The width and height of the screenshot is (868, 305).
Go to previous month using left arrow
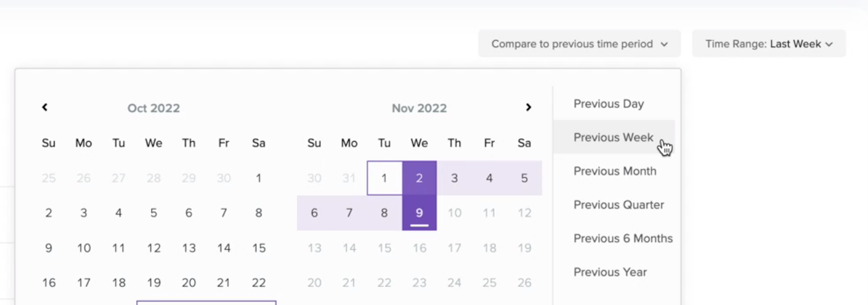coord(45,107)
